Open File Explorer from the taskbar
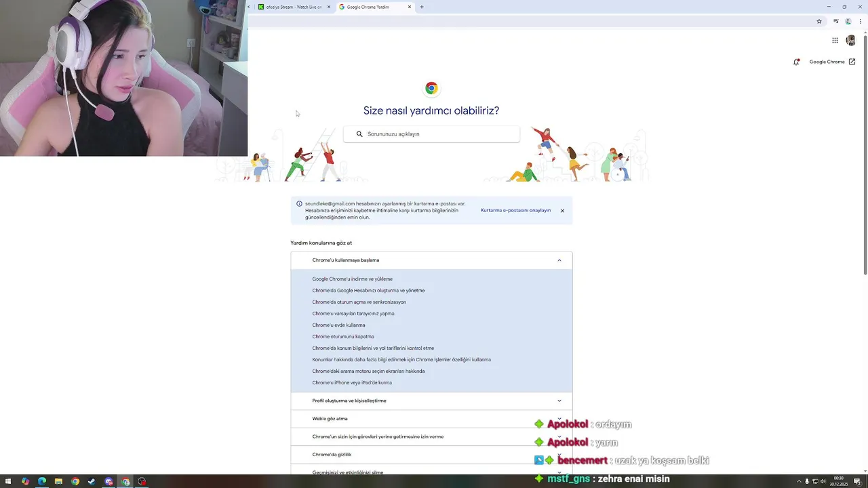 pos(58,481)
